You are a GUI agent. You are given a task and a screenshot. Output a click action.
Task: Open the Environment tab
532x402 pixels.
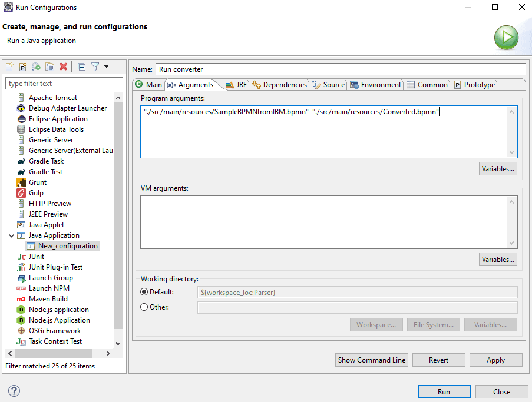(x=376, y=85)
